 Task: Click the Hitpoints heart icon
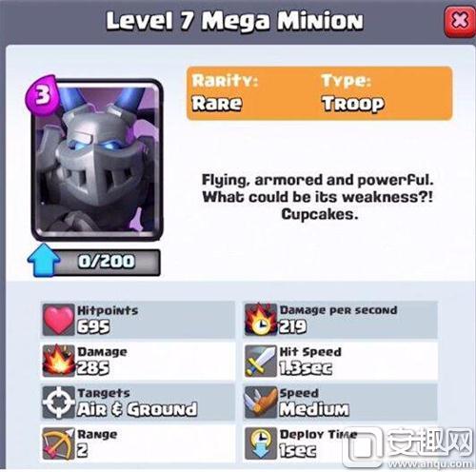coord(58,320)
